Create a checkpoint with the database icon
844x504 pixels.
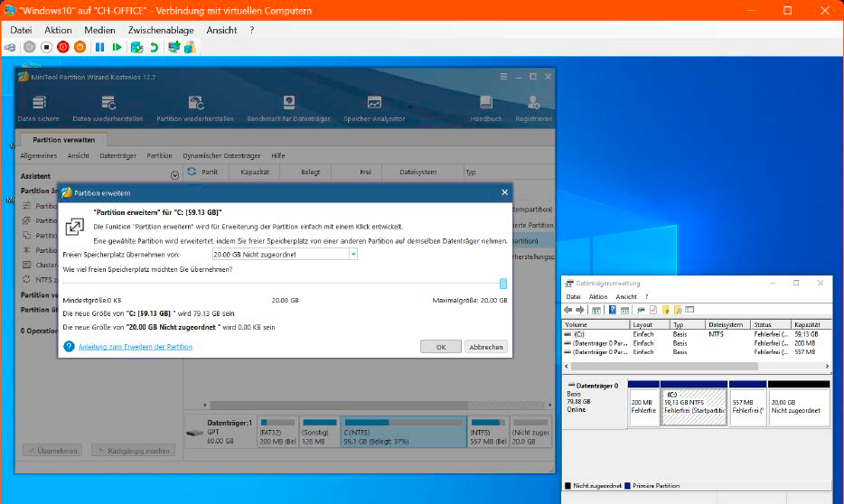(136, 47)
